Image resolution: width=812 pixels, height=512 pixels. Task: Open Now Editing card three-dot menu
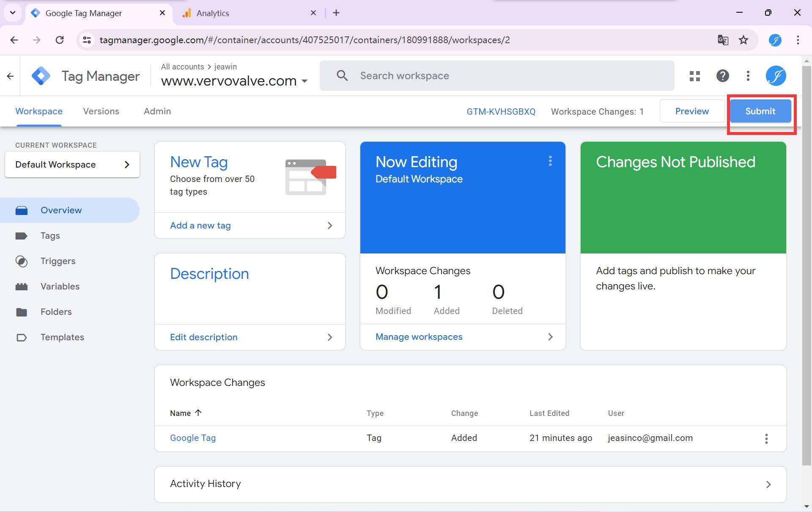[550, 161]
